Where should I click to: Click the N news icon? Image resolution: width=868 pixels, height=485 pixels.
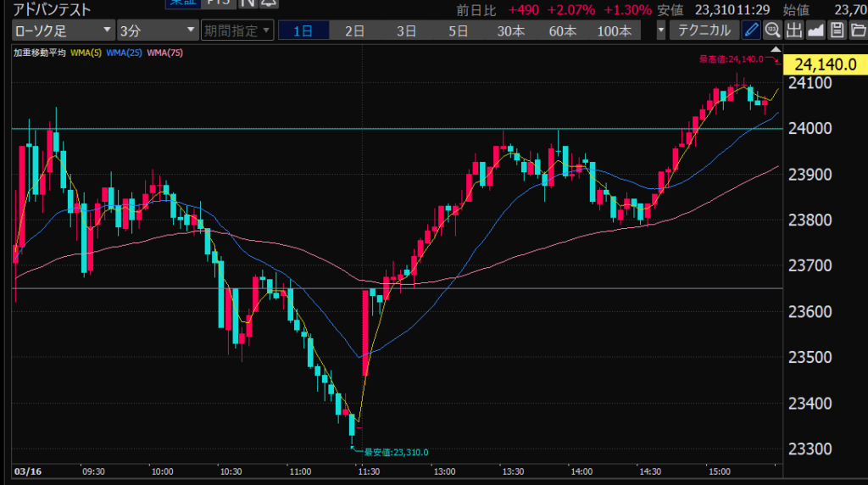[x=247, y=3]
